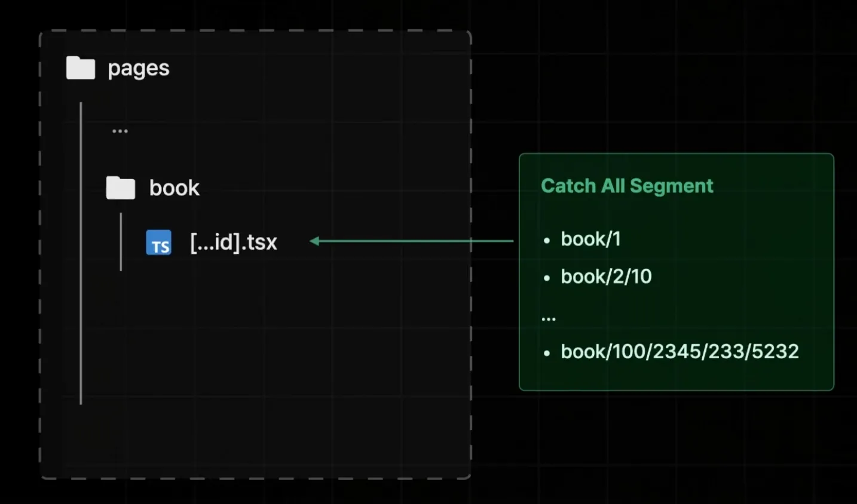This screenshot has width=857, height=504.
Task: Click the bullet before book/100/2345/233/5232
Action: click(546, 354)
